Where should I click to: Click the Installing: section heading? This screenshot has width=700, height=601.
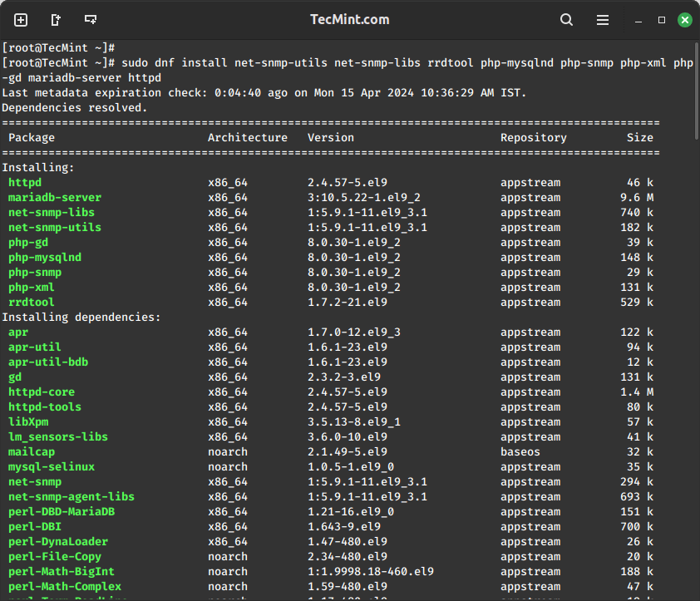click(38, 168)
